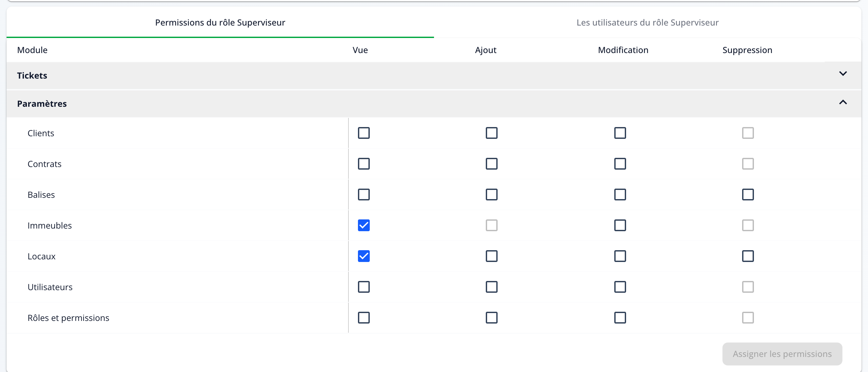Image resolution: width=868 pixels, height=372 pixels.
Task: Click the Ajout column header
Action: point(485,50)
